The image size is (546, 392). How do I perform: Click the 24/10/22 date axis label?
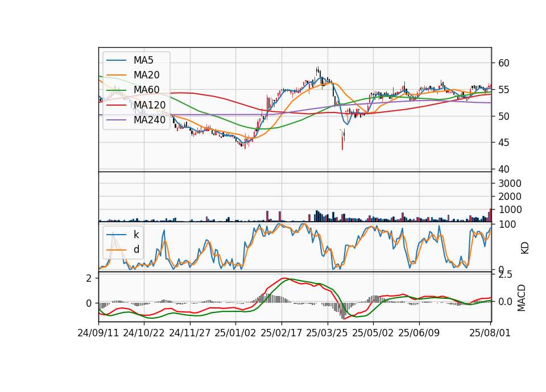[x=144, y=333]
